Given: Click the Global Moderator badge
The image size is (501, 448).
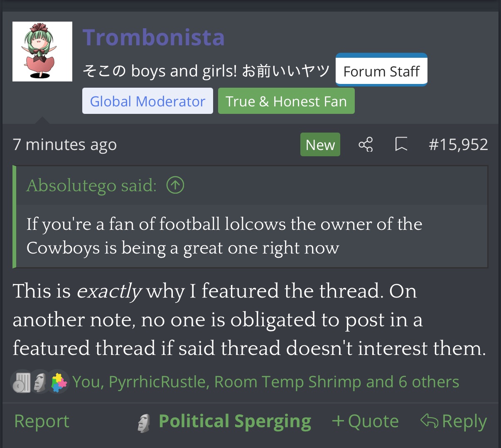Looking at the screenshot, I should tap(147, 101).
